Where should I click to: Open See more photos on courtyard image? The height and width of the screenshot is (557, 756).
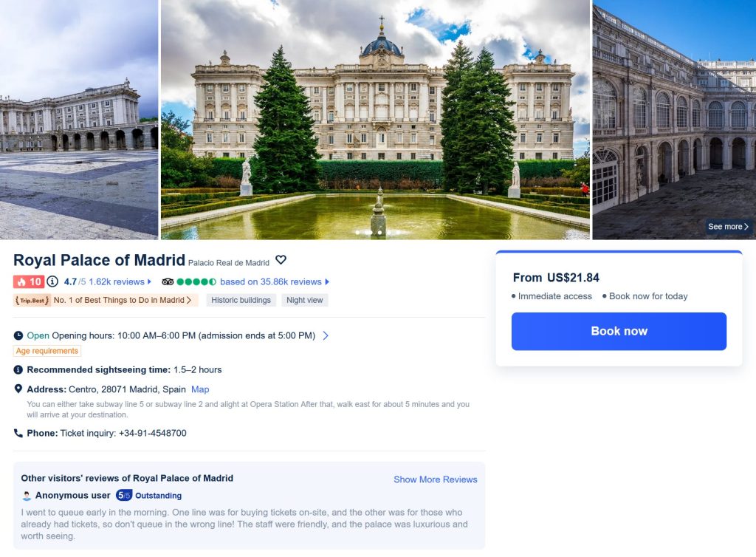click(x=728, y=226)
